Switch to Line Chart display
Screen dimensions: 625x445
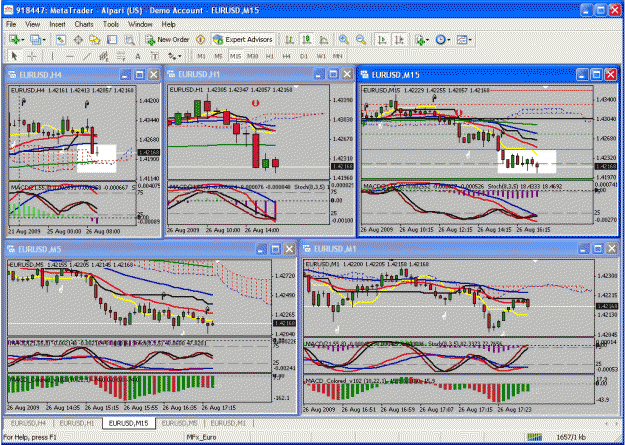point(324,40)
